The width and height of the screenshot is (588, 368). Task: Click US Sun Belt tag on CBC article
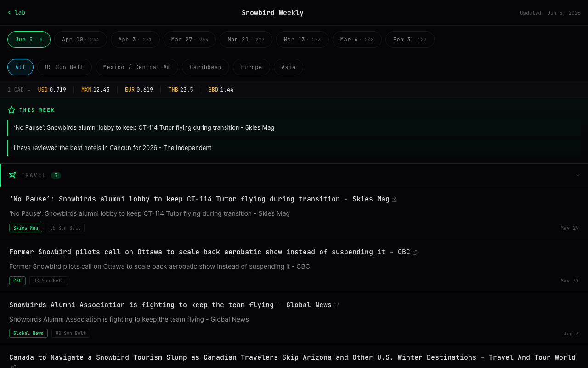coord(49,281)
